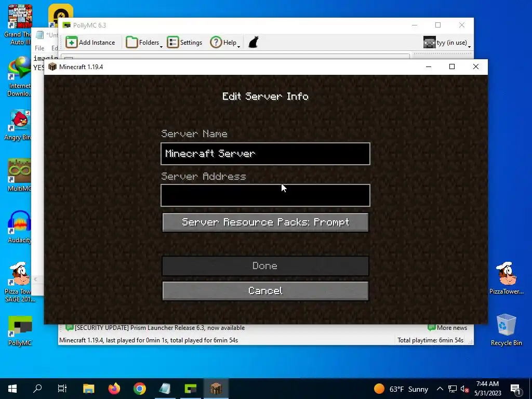The width and height of the screenshot is (532, 399).
Task: Click the Server Address input field
Action: pos(265,195)
